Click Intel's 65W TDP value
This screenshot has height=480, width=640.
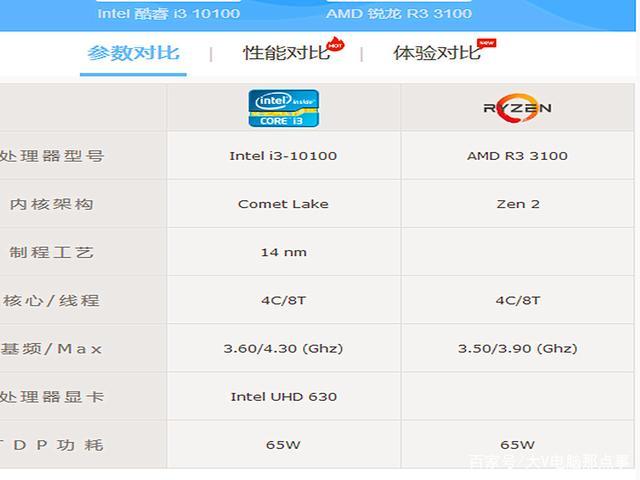(283, 444)
